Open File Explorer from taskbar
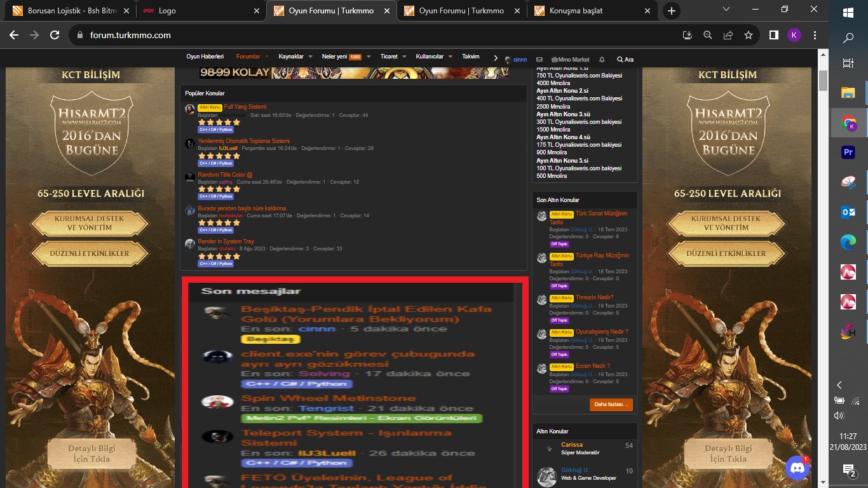The width and height of the screenshot is (868, 488). click(x=848, y=93)
